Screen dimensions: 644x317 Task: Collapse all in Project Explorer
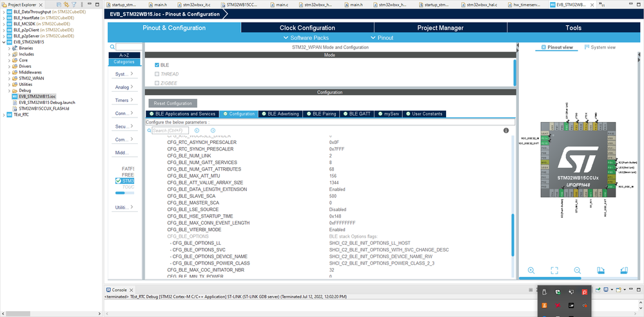click(60, 5)
